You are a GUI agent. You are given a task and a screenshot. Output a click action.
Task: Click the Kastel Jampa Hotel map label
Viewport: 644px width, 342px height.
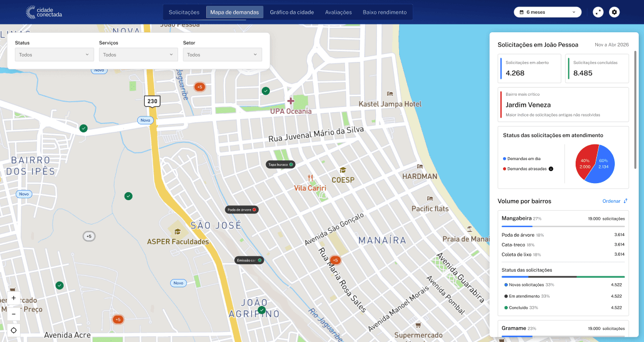390,104
